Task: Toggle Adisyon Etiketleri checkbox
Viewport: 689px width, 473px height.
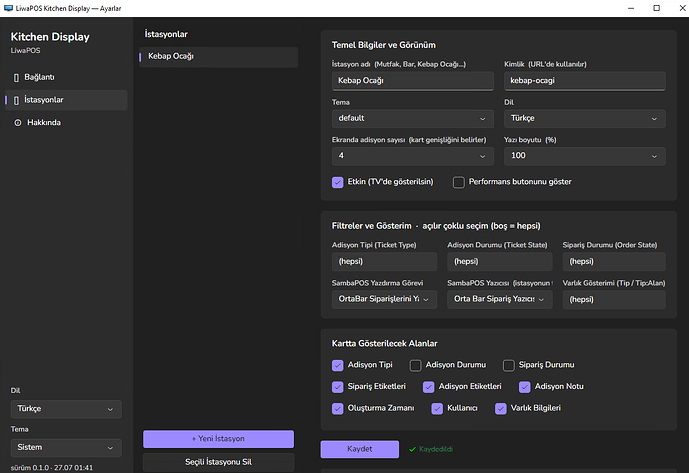Action: point(428,387)
